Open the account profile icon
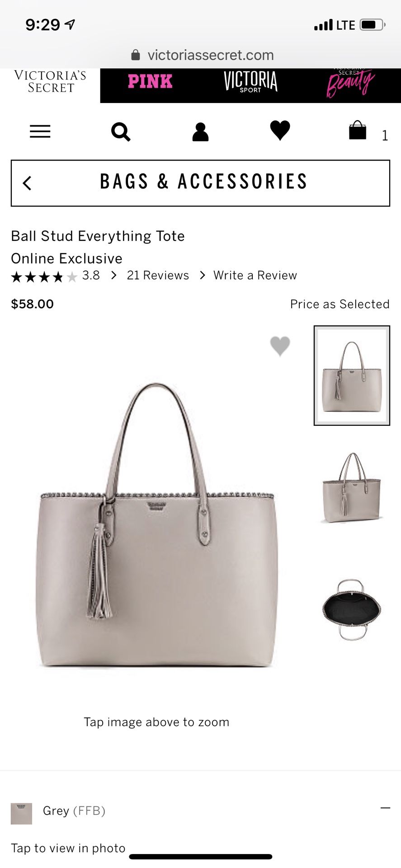Screen dimensions: 401x868 200,132
